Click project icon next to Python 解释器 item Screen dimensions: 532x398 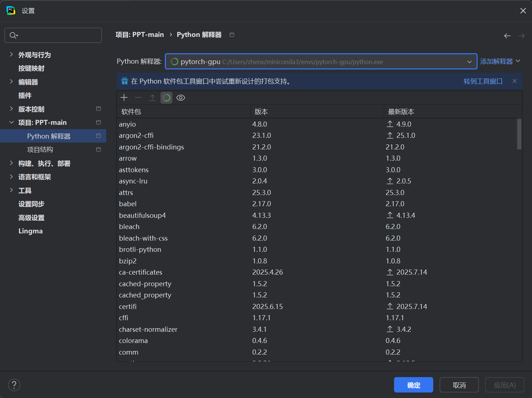click(98, 136)
